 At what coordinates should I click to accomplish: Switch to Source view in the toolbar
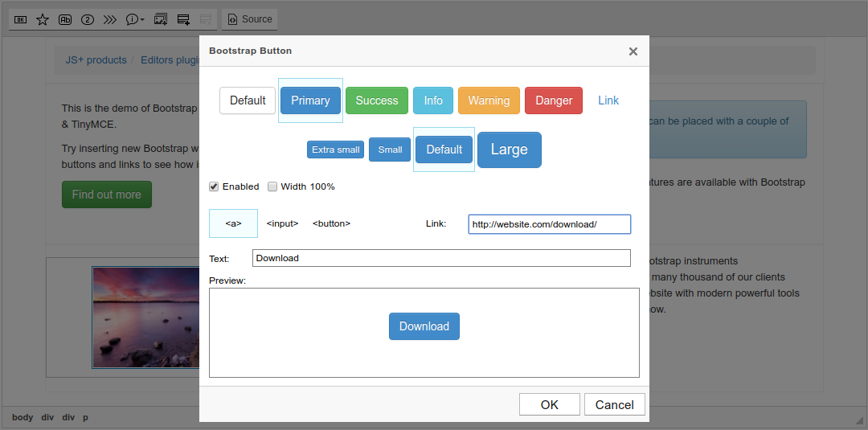pos(249,19)
